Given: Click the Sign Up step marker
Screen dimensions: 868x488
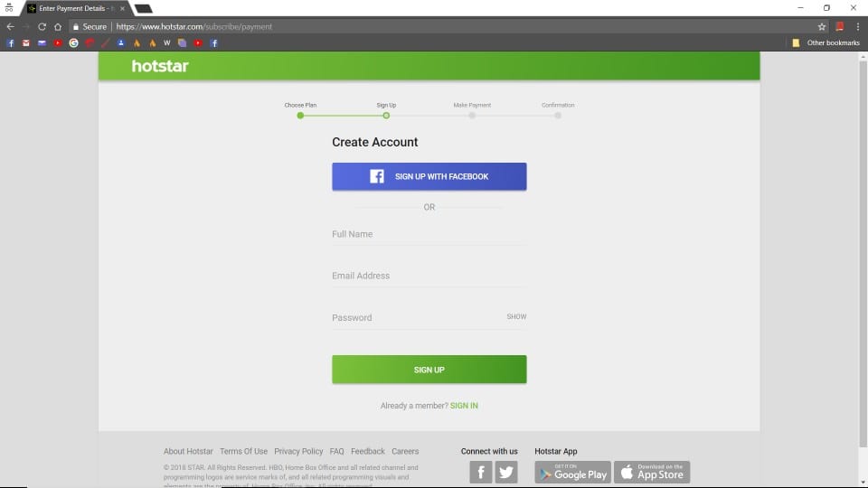Looking at the screenshot, I should [386, 115].
